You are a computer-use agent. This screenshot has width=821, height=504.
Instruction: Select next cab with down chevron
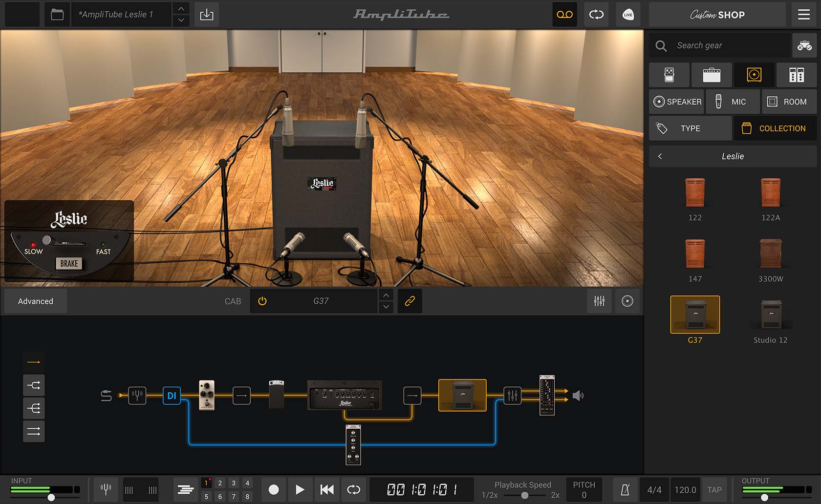386,307
